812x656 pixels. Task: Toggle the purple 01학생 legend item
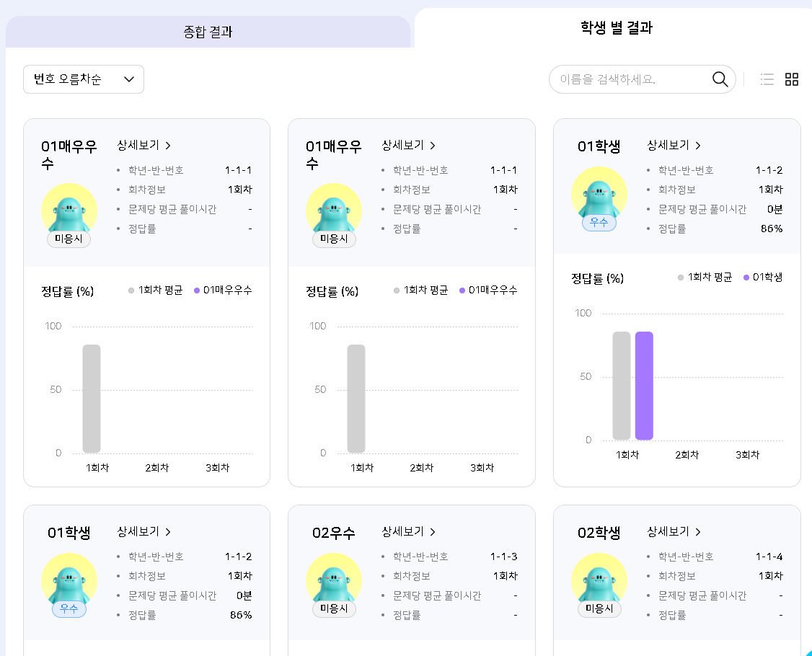coord(762,278)
